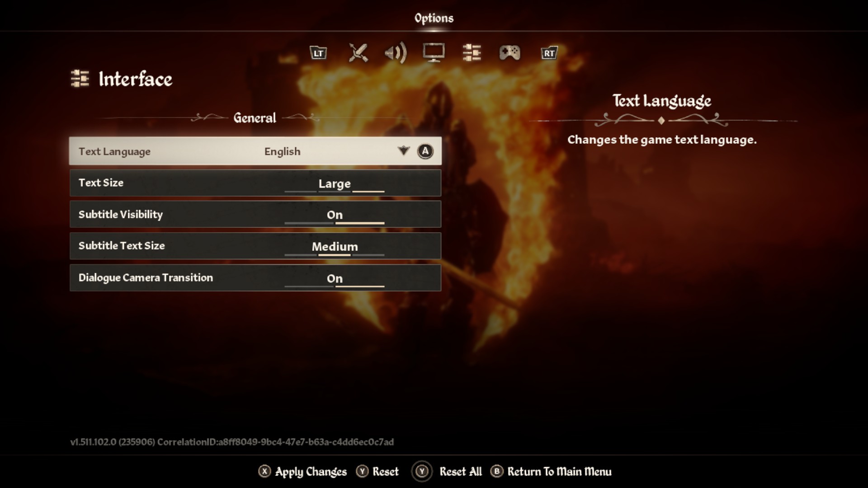Change the Subtitle Text Size Medium option
The width and height of the screenshot is (868, 488).
click(x=335, y=247)
